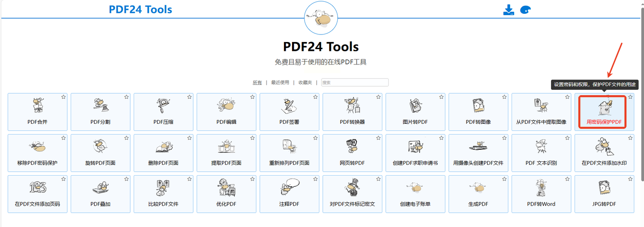Viewport: 644px width, 227px height.
Task: Open the 删除PDF页面 tool tile
Action: pos(164,153)
